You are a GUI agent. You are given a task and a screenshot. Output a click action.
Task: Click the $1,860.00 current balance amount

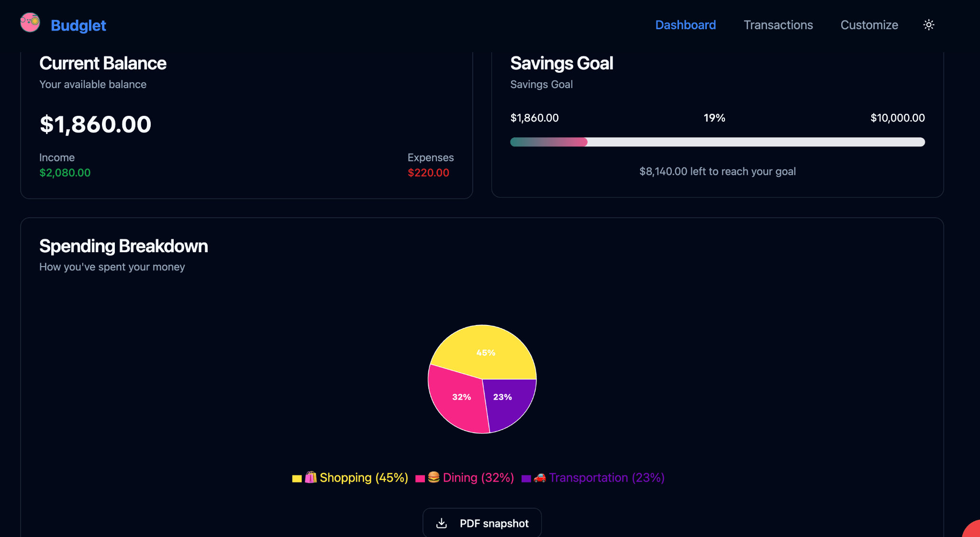(x=95, y=124)
